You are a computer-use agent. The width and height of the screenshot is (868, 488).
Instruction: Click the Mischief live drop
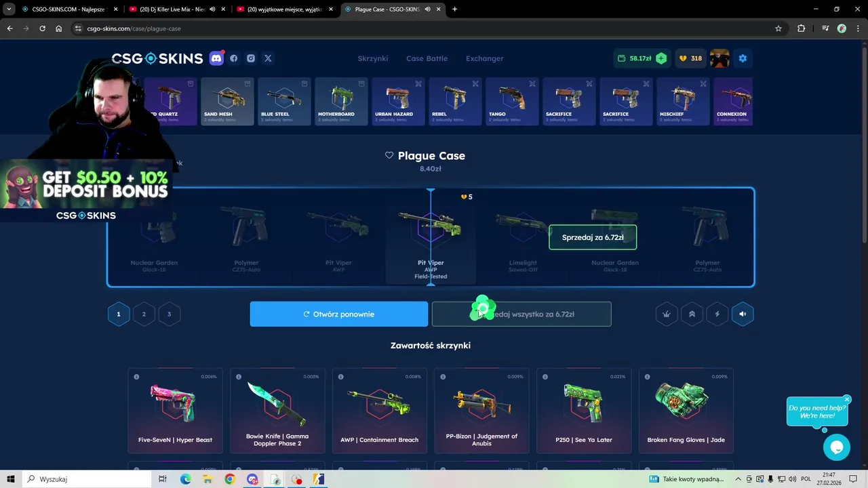[683, 102]
